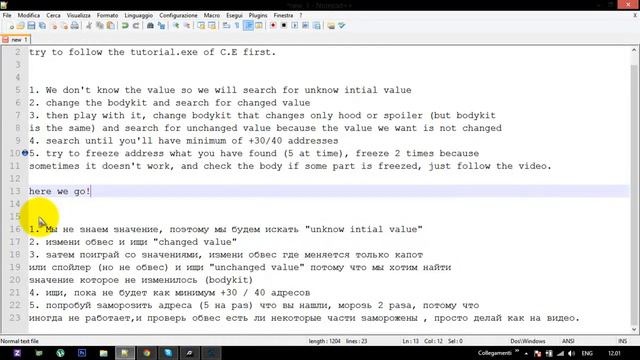The height and width of the screenshot is (360, 640).
Task: Click in the line 'here we go!'
Action: [x=60, y=191]
